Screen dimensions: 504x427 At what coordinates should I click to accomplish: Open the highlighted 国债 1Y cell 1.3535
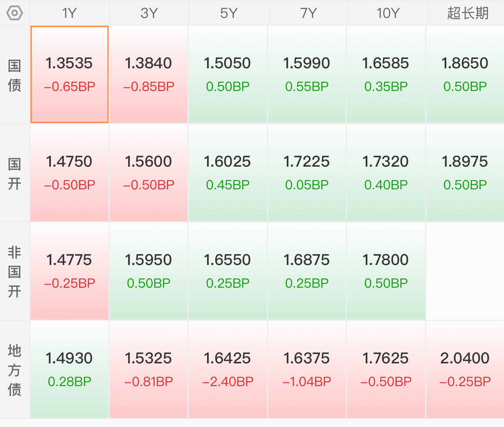click(x=70, y=75)
